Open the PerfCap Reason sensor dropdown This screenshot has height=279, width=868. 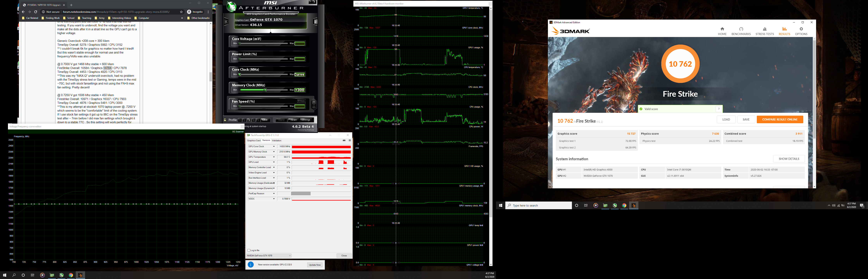click(274, 193)
